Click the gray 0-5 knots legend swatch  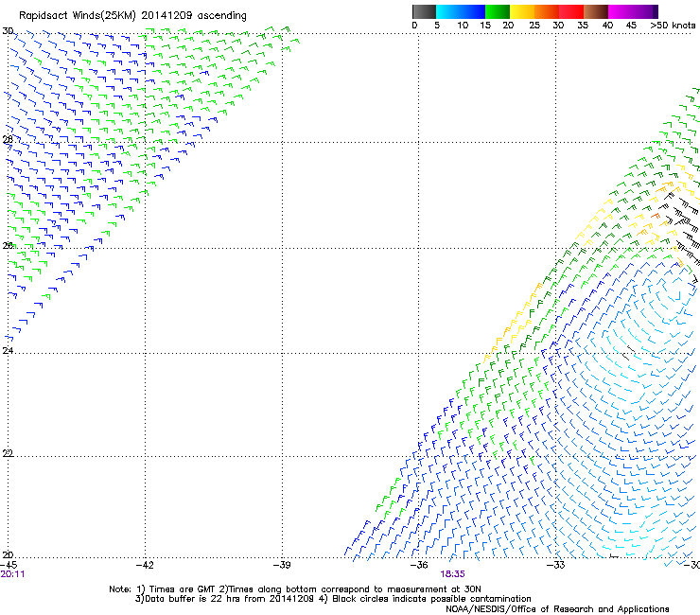pyautogui.click(x=424, y=11)
